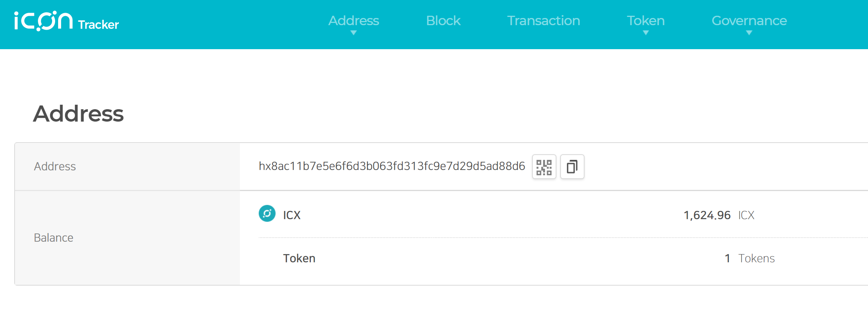Viewport: 868px width, 319px height.
Task: Click the Balance row label
Action: click(54, 238)
